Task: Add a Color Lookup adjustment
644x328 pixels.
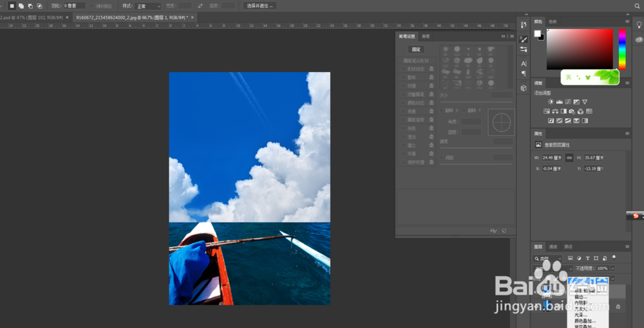Action: click(x=589, y=111)
